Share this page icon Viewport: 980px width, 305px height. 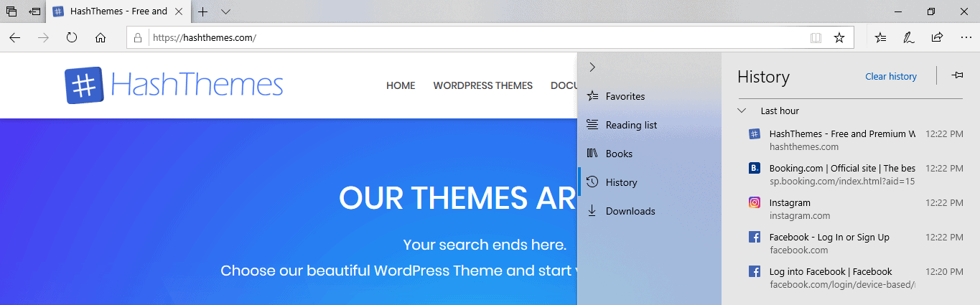(x=937, y=38)
